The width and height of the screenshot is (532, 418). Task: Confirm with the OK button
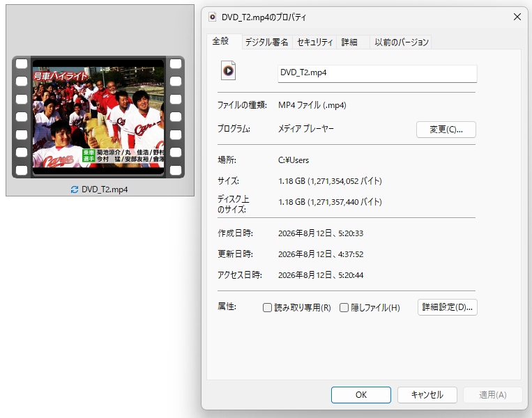pyautogui.click(x=361, y=395)
